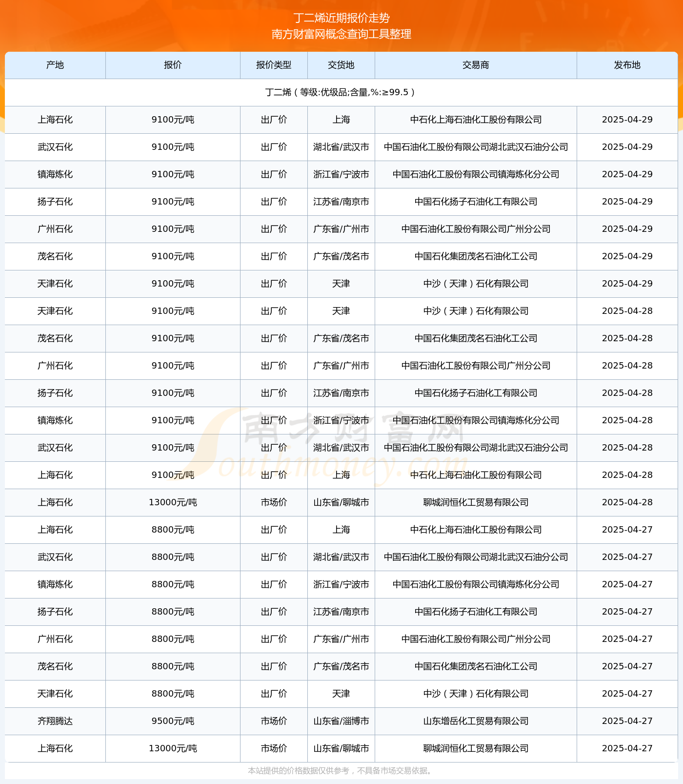The image size is (683, 784).
Task: Click 2025-04-27 date in 扬子石化 row
Action: [x=627, y=612]
